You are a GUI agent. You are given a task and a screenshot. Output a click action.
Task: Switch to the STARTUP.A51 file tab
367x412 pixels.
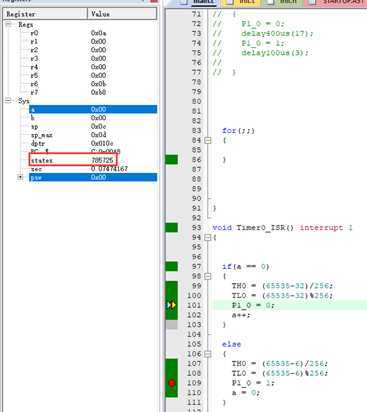pyautogui.click(x=336, y=2)
